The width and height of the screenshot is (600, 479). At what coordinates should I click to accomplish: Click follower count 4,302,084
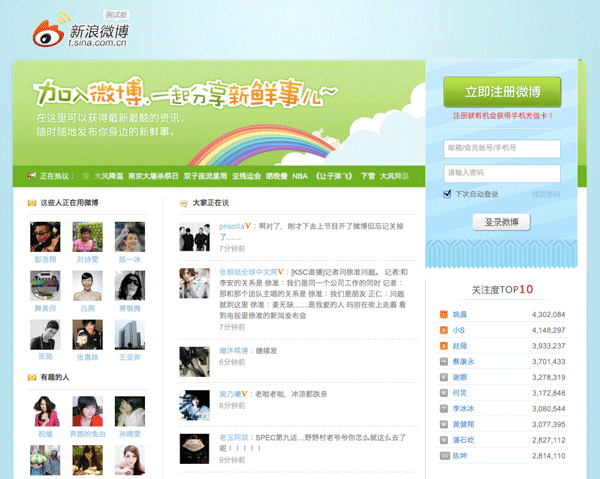[548, 314]
